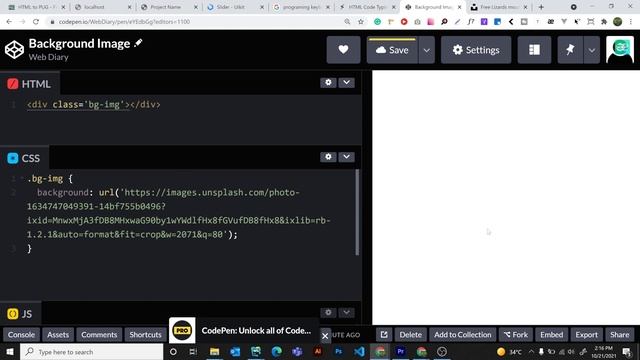
Task: Pin this pen
Action: pos(570,50)
